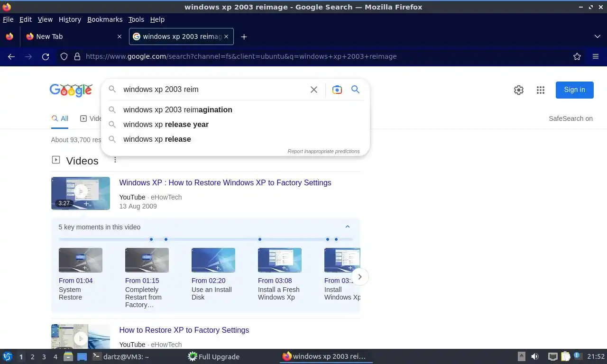
Task: Choose suggestion windows xp release
Action: tap(235, 139)
